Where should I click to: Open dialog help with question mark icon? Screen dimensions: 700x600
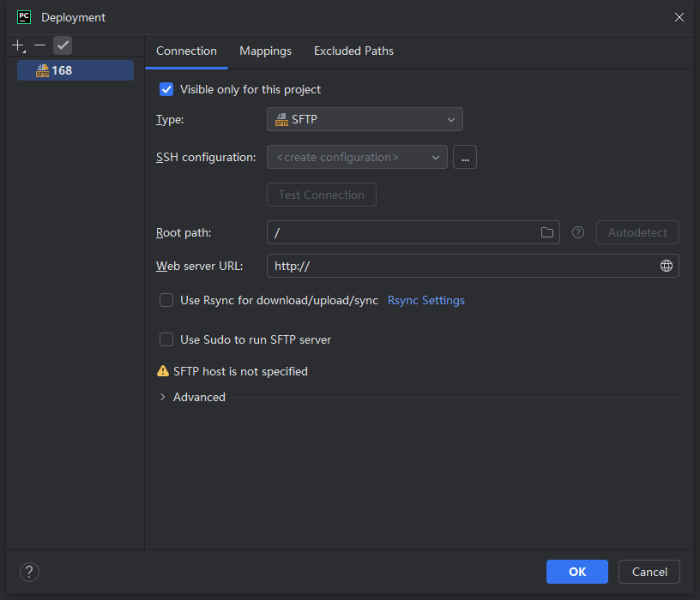click(29, 572)
